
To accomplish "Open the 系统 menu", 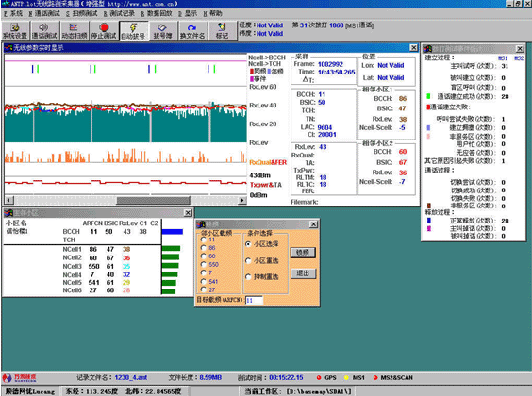I will point(13,13).
